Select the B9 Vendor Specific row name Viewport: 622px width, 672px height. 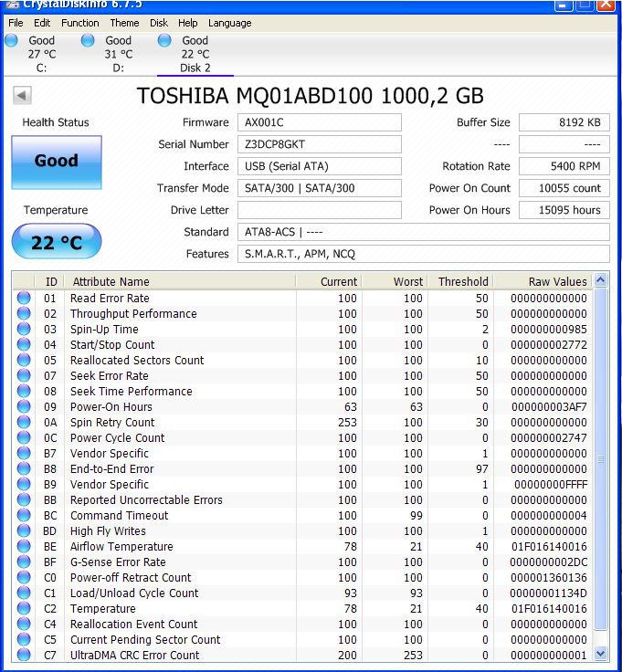click(110, 484)
